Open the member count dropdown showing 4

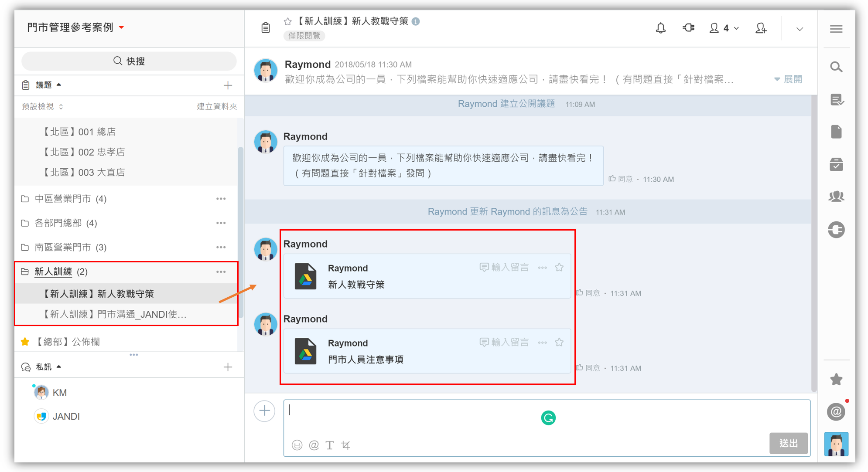click(x=724, y=28)
